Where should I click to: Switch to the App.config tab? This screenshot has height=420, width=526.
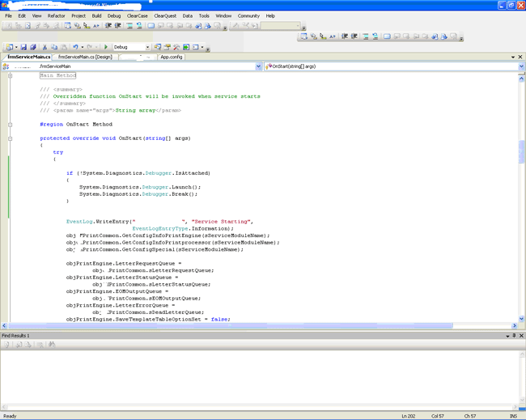pyautogui.click(x=171, y=57)
